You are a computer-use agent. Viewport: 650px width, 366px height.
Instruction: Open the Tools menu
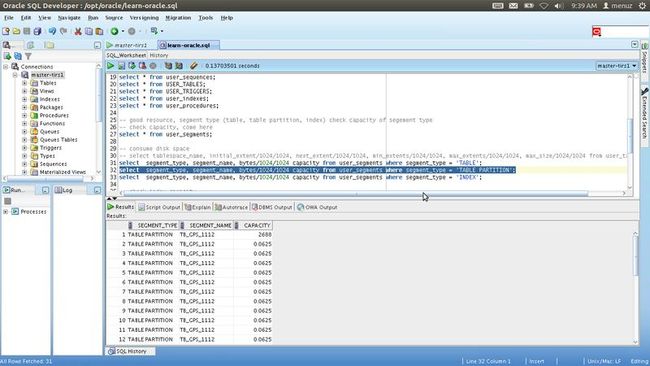click(x=206, y=18)
